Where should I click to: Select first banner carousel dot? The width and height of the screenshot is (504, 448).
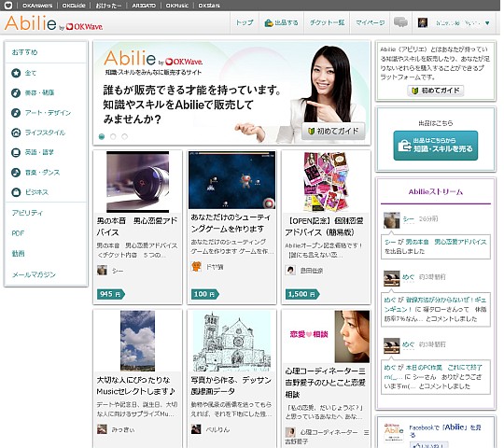click(102, 136)
